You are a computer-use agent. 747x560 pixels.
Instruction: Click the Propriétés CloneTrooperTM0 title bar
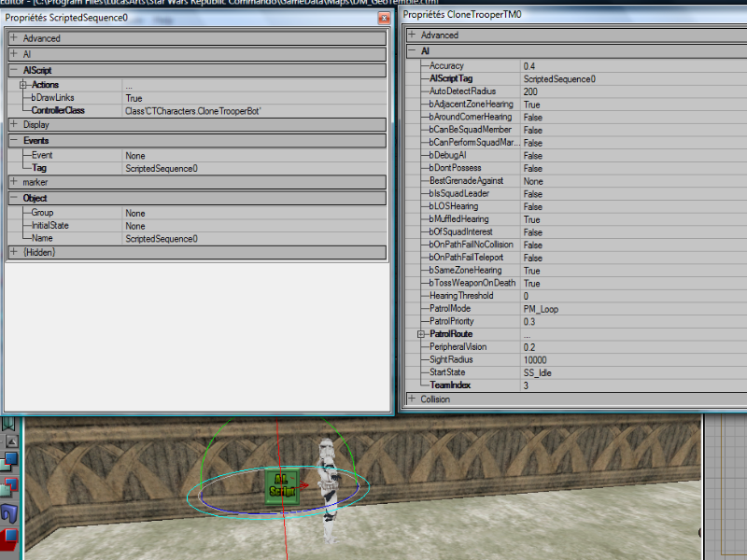(x=573, y=15)
